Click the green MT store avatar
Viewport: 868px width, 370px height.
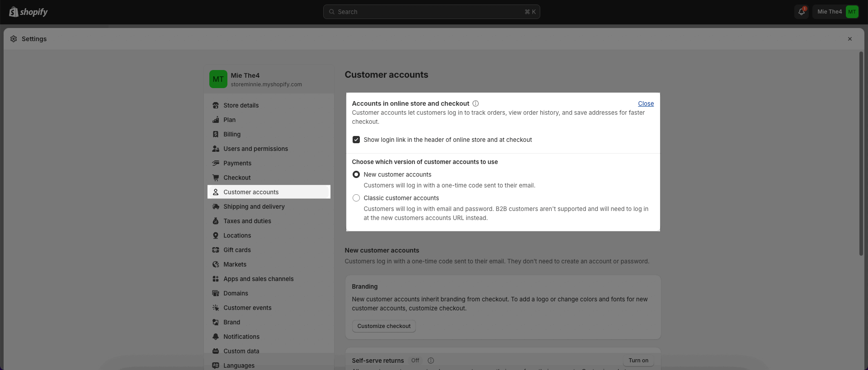click(x=218, y=79)
